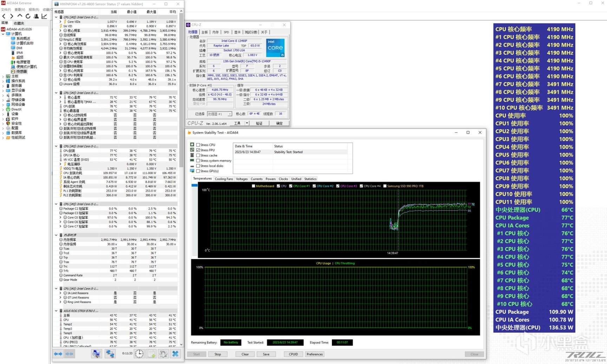Click the HWiNFO blue X close icon
This screenshot has height=364, width=607.
(175, 354)
